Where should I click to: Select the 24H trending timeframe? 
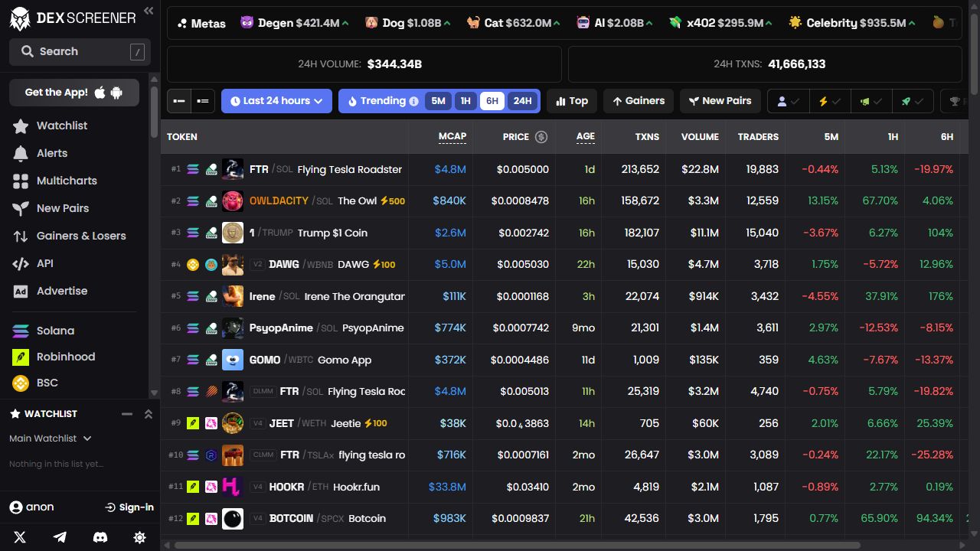(522, 101)
